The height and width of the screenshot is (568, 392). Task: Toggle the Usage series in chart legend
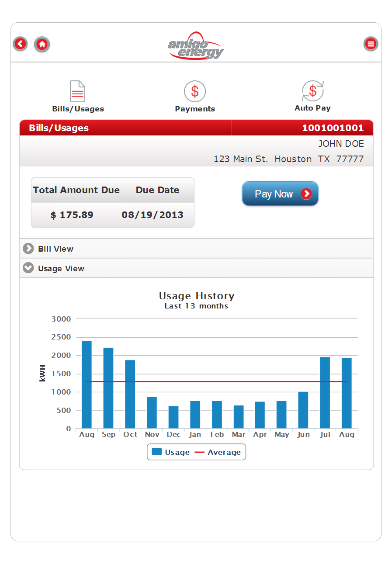[x=171, y=452]
